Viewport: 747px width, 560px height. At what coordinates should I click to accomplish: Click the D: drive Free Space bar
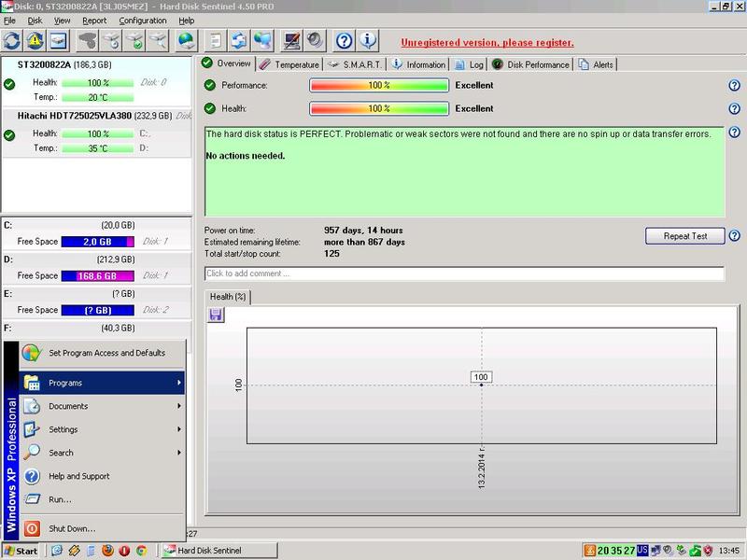98,275
